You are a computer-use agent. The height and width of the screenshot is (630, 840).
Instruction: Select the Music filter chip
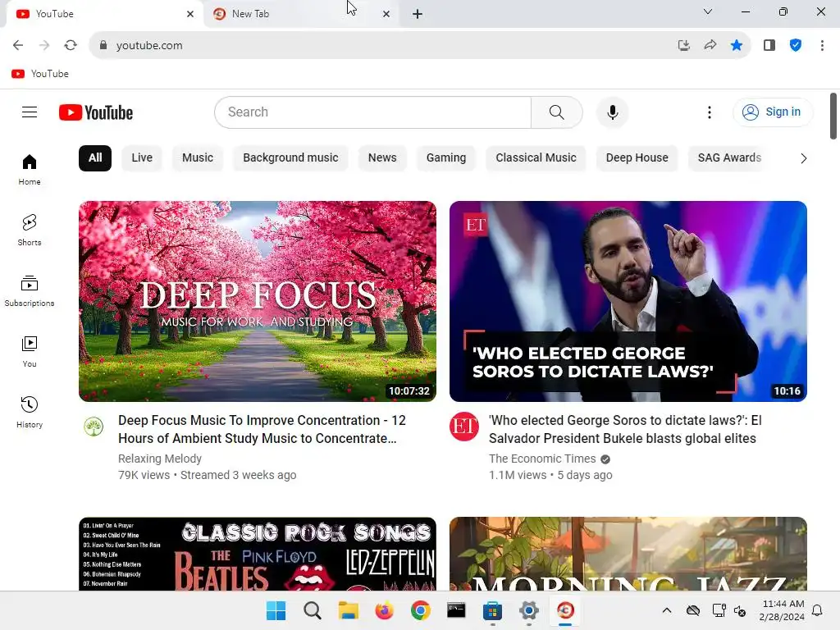[x=198, y=158]
